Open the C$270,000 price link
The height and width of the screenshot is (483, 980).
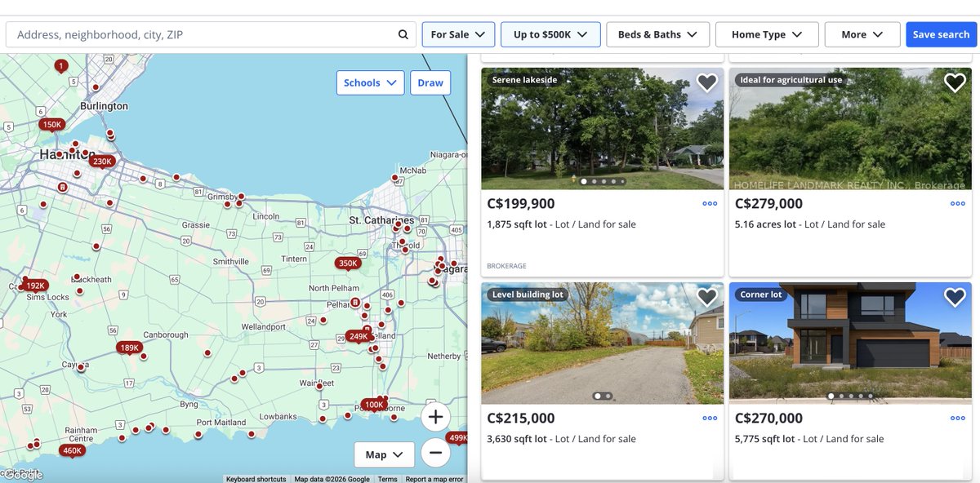(768, 419)
